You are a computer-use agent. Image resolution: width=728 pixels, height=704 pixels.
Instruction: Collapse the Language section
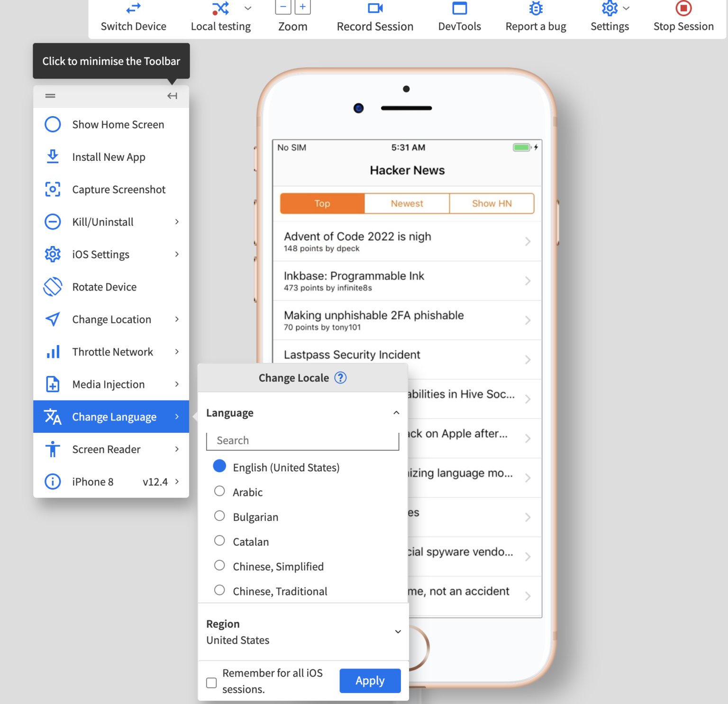[x=397, y=412]
